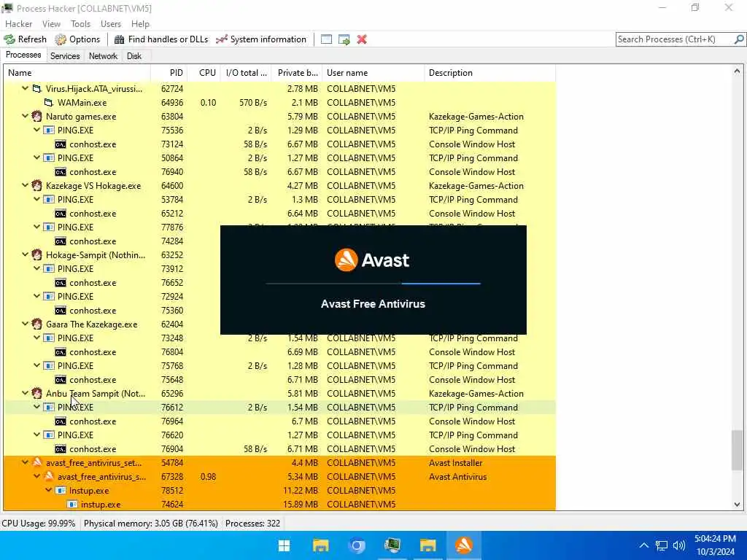This screenshot has height=560, width=747.
Task: Show hidden tray icons chevron
Action: [643, 545]
